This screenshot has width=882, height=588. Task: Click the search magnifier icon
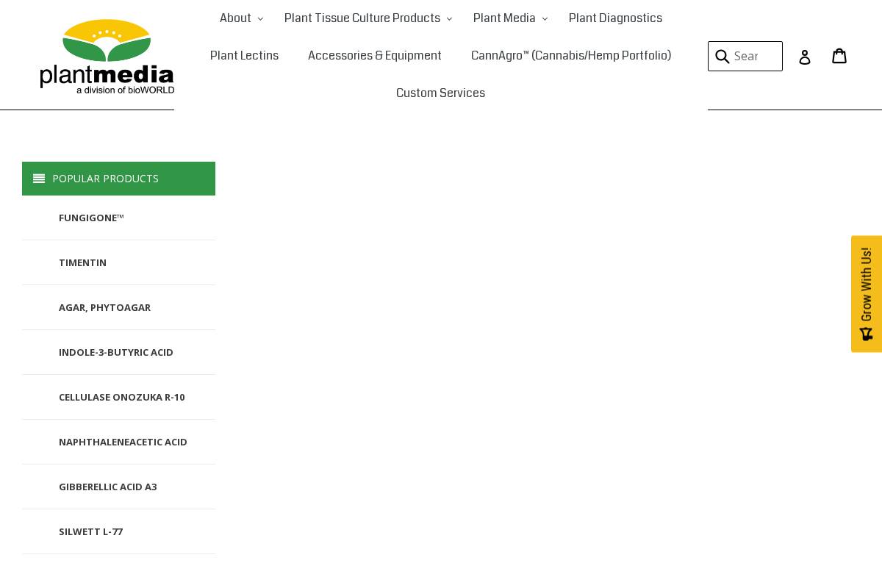(723, 57)
